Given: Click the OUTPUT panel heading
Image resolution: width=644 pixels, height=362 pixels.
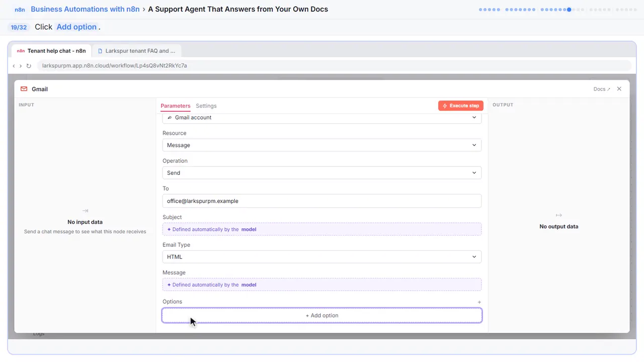Looking at the screenshot, I should (503, 105).
